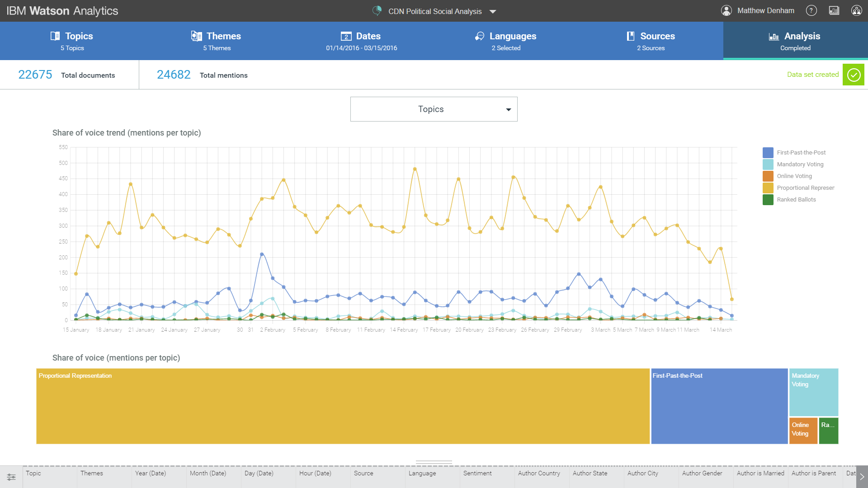Click the project pie icon beside CDN title
This screenshot has height=488, width=868.
tap(377, 11)
